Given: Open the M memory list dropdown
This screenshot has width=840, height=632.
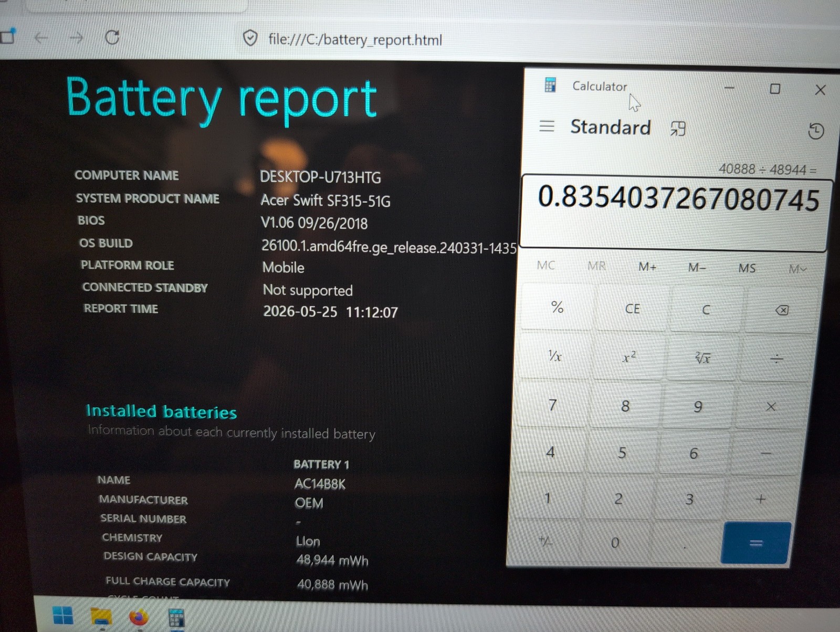Looking at the screenshot, I should [797, 269].
